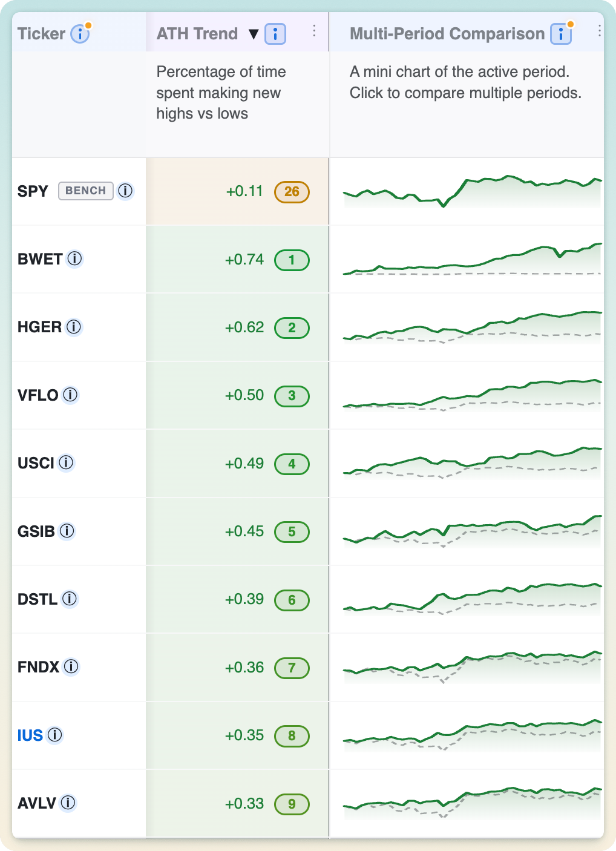Click rank badge 7 for FNDX
Image resolution: width=616 pixels, height=851 pixels.
click(x=292, y=668)
